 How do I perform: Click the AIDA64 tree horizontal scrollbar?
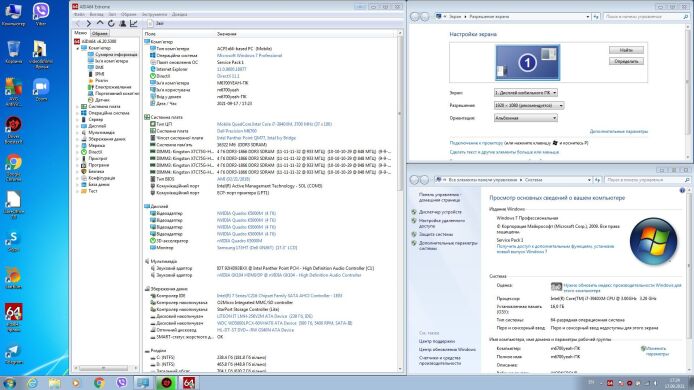coord(103,368)
